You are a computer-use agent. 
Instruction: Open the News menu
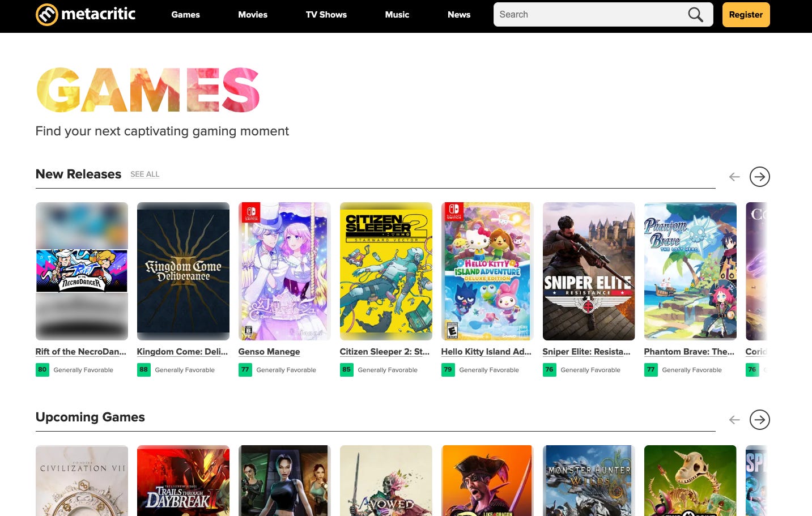459,15
